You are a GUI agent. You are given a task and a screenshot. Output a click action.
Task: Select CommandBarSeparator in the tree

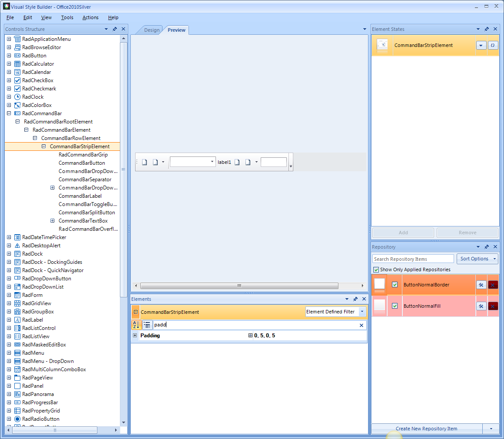click(85, 180)
